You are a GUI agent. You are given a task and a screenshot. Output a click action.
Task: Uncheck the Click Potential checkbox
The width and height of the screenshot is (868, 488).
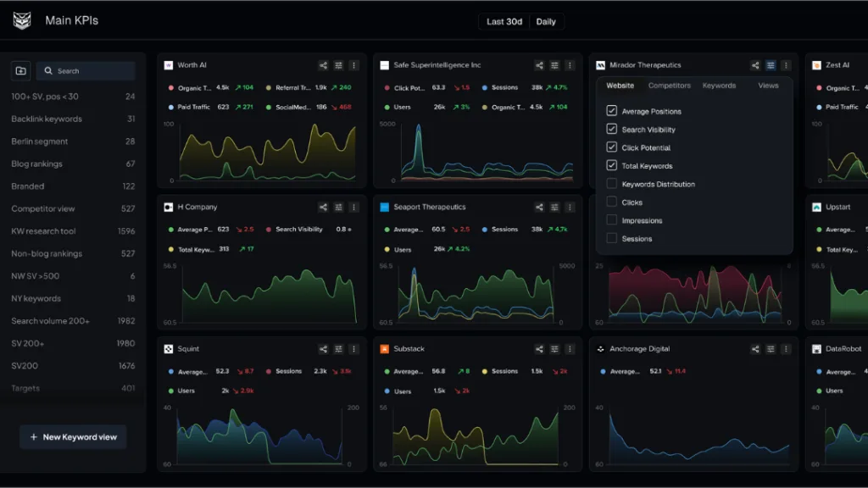tap(612, 147)
